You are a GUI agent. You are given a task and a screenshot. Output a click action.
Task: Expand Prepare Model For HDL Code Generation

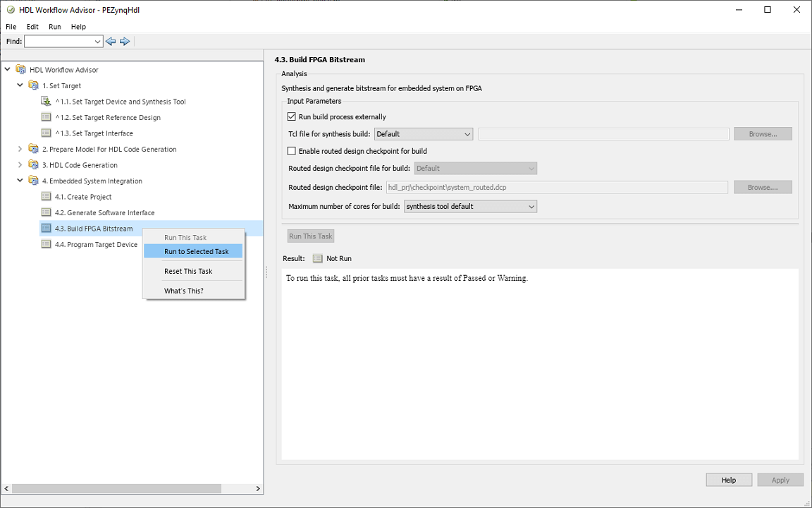20,149
